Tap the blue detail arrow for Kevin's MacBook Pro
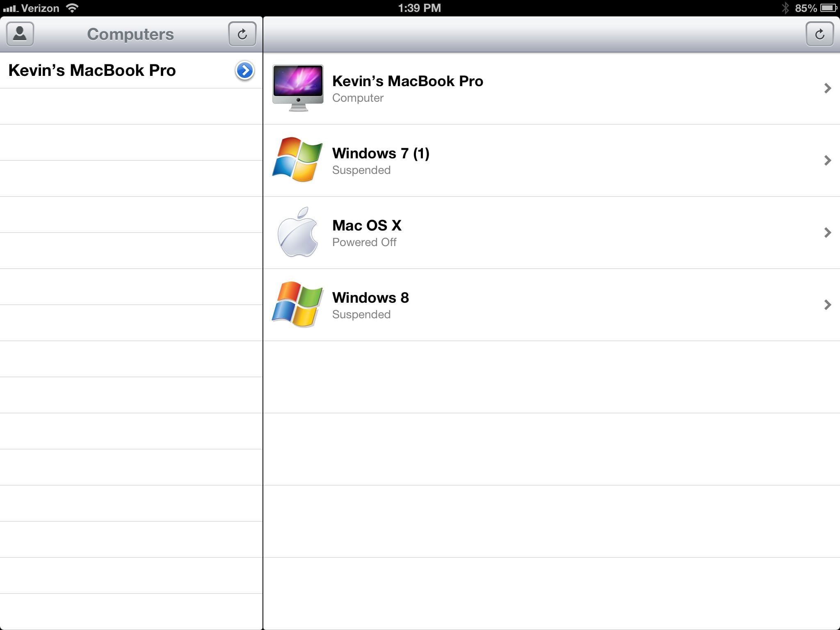This screenshot has height=630, width=840. [244, 71]
